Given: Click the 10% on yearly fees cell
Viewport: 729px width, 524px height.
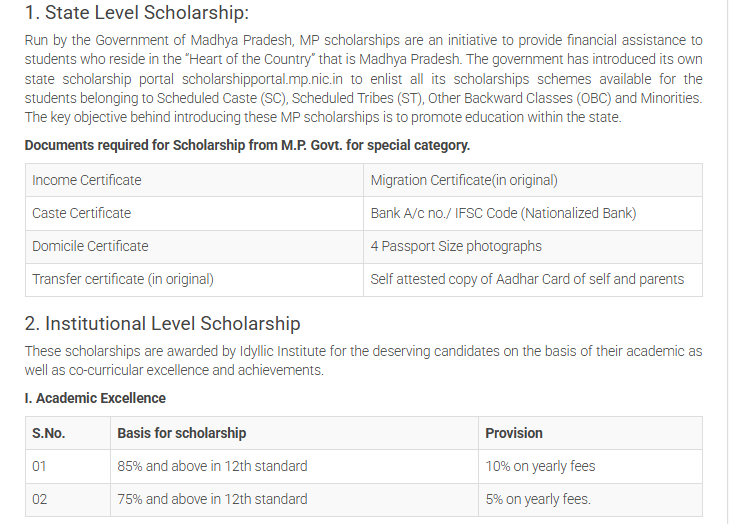Looking at the screenshot, I should (590, 466).
